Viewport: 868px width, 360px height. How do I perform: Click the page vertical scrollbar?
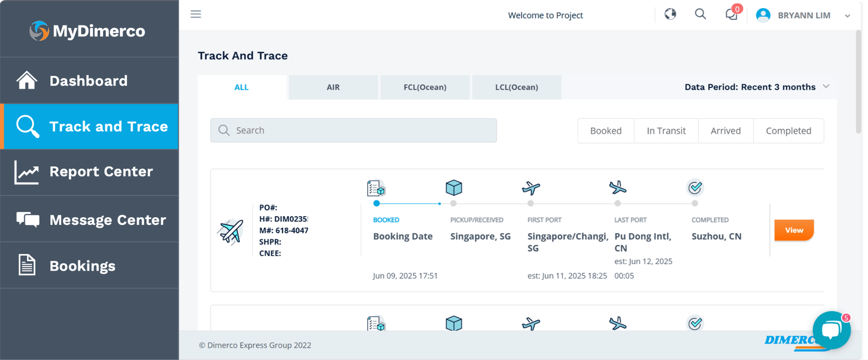[x=859, y=81]
